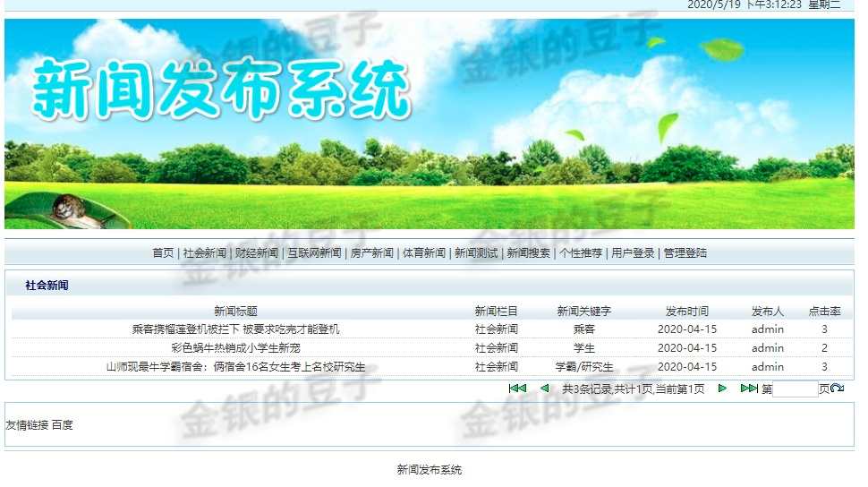Click the hit count 2 for 彩色蜗牛 row
This screenshot has height=487, width=868.
coord(824,348)
